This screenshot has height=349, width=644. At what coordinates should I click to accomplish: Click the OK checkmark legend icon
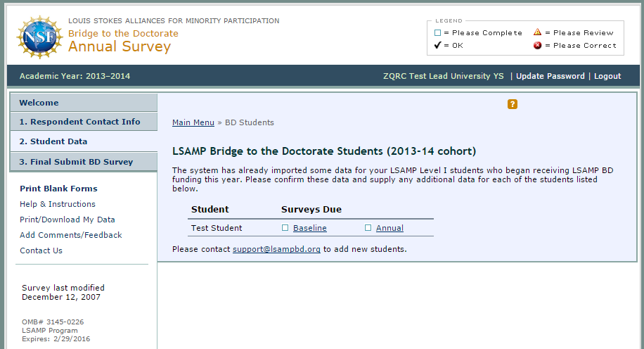point(437,45)
